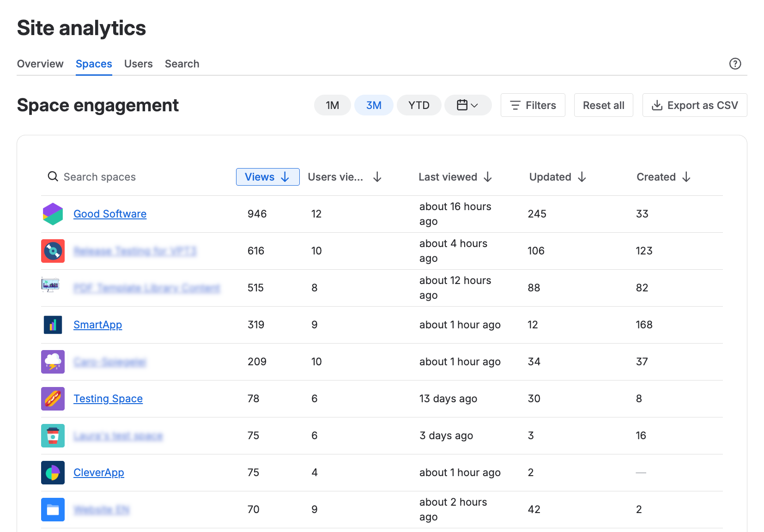
Task: Open the help question mark icon
Action: click(x=735, y=64)
